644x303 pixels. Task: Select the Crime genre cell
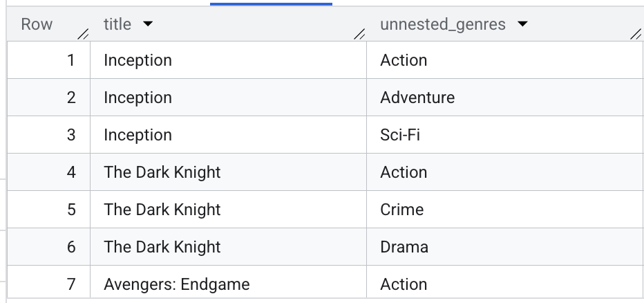[x=401, y=210]
